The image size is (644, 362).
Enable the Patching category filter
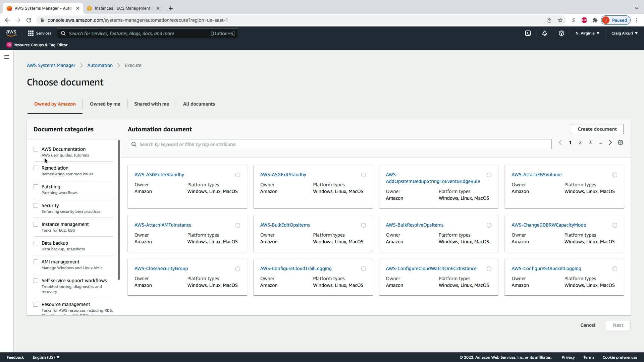pyautogui.click(x=36, y=187)
